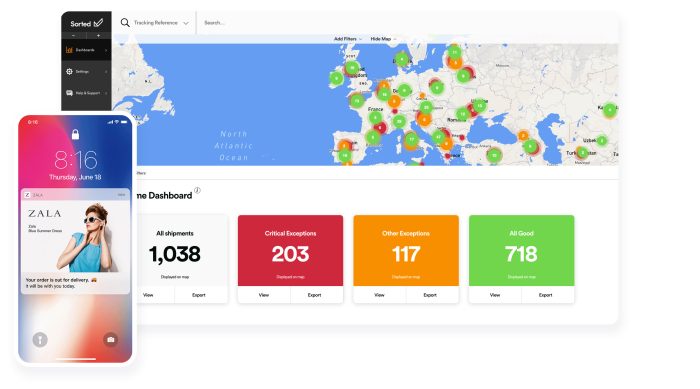The image size is (700, 389).
Task: Tap the padlock icon on the phone screen
Action: pyautogui.click(x=75, y=134)
